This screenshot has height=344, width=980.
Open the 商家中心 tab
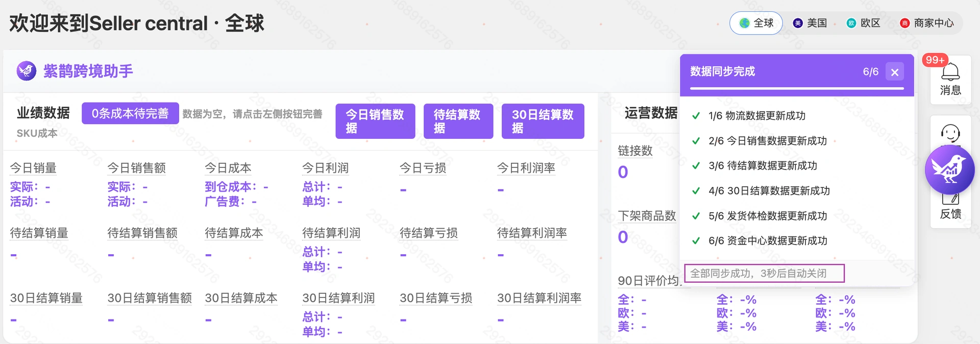tap(926, 23)
